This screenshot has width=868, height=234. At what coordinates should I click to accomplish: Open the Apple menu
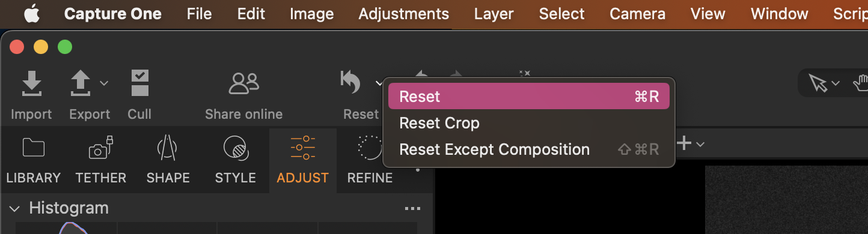point(31,14)
